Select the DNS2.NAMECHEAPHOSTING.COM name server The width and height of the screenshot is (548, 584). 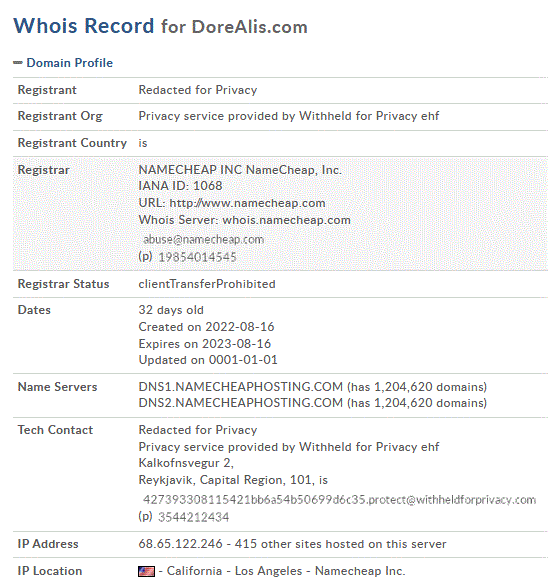(x=240, y=403)
